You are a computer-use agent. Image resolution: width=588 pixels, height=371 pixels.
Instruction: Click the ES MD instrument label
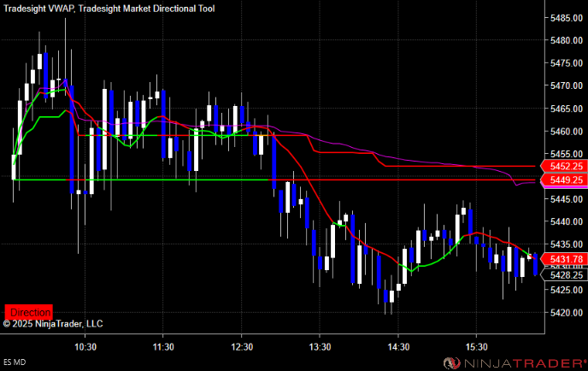tap(15, 362)
